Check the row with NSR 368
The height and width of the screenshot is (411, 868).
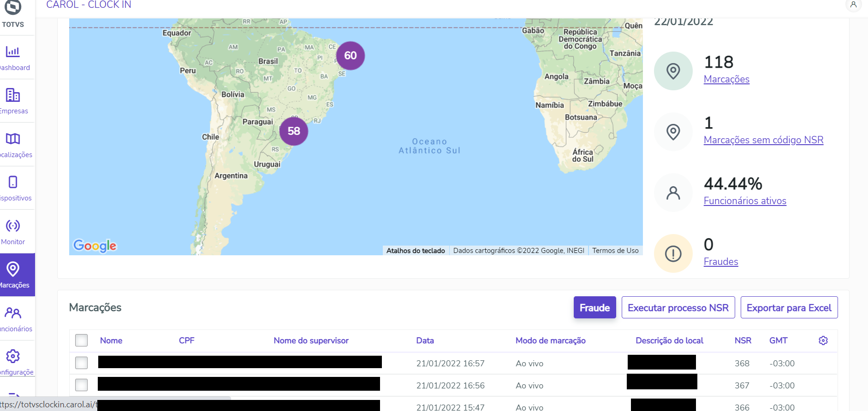click(82, 363)
